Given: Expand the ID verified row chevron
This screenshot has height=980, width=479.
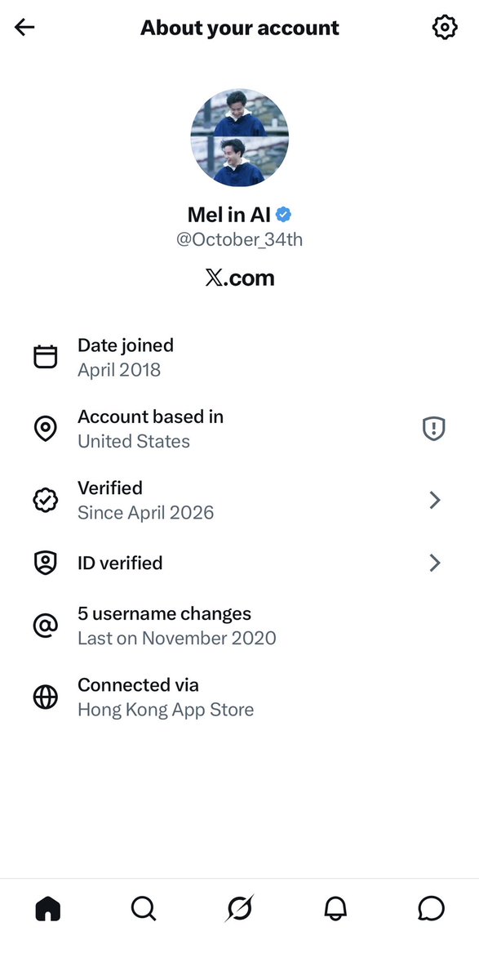Looking at the screenshot, I should 435,563.
